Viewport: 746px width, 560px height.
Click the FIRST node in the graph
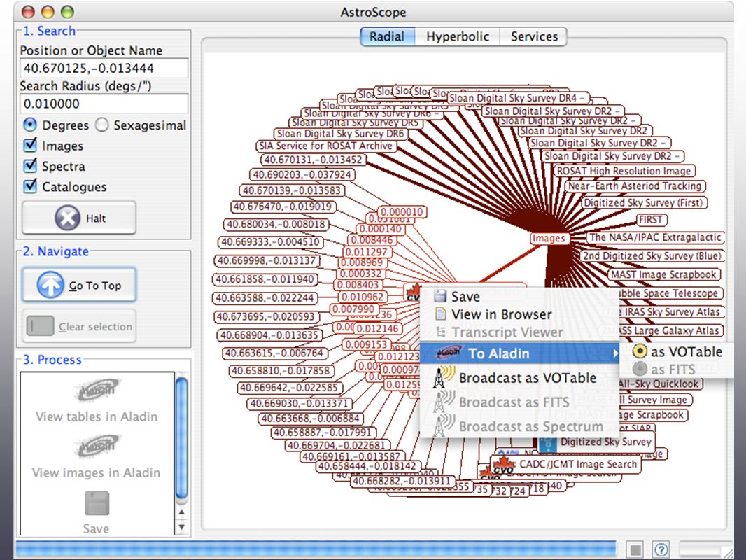click(652, 219)
